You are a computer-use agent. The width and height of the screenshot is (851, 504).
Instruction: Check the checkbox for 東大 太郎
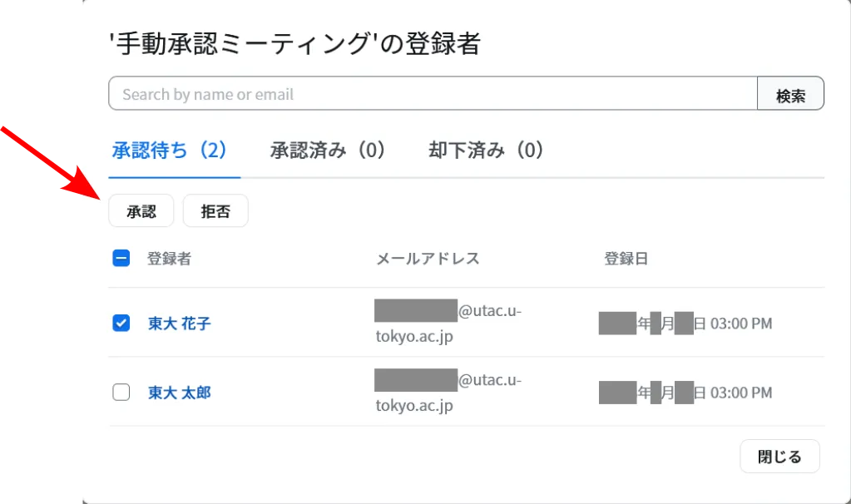click(121, 393)
